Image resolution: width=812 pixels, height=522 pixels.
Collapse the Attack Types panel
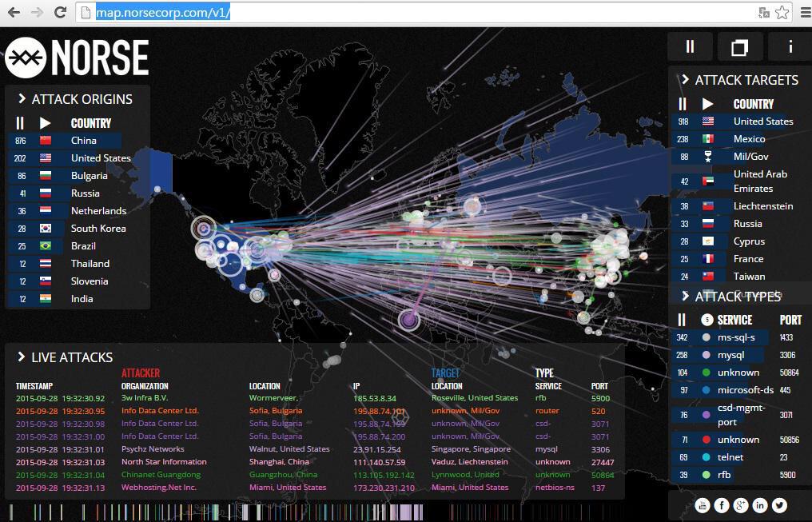[685, 296]
